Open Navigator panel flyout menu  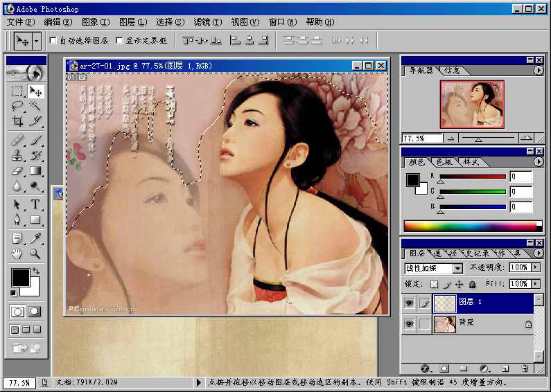pyautogui.click(x=539, y=70)
